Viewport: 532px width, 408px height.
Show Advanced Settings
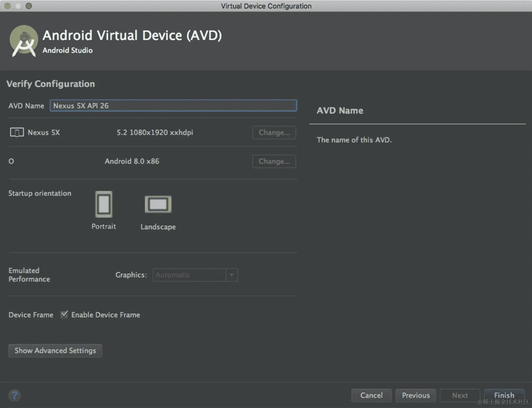coord(55,351)
